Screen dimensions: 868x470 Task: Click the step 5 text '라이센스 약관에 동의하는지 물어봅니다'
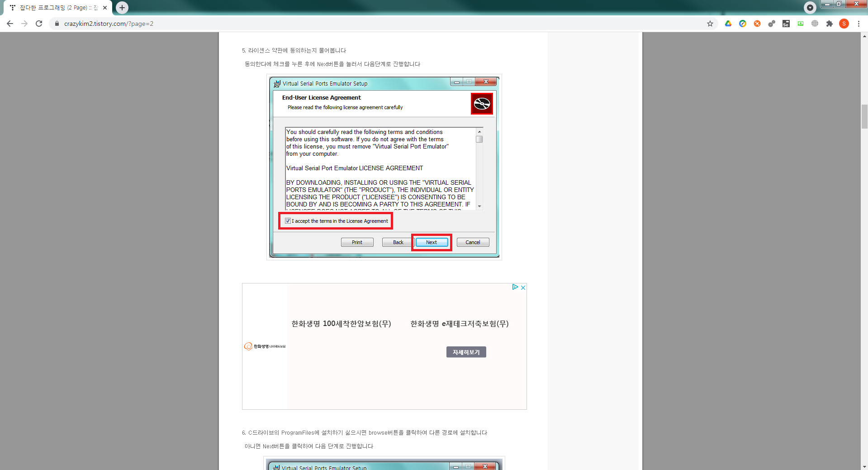pyautogui.click(x=297, y=50)
